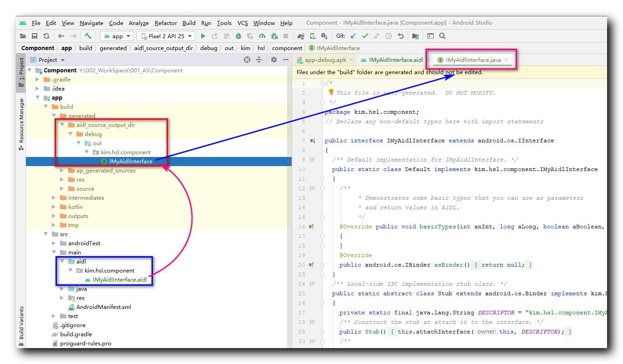Toggle the 1: Project tool window
Screen dimensions: 623x364
[x=21, y=72]
